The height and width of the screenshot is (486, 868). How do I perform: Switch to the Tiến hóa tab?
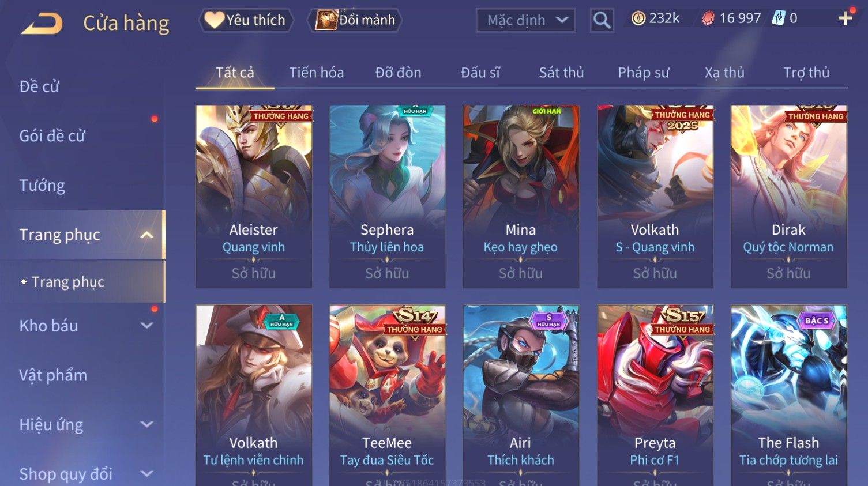pyautogui.click(x=316, y=73)
